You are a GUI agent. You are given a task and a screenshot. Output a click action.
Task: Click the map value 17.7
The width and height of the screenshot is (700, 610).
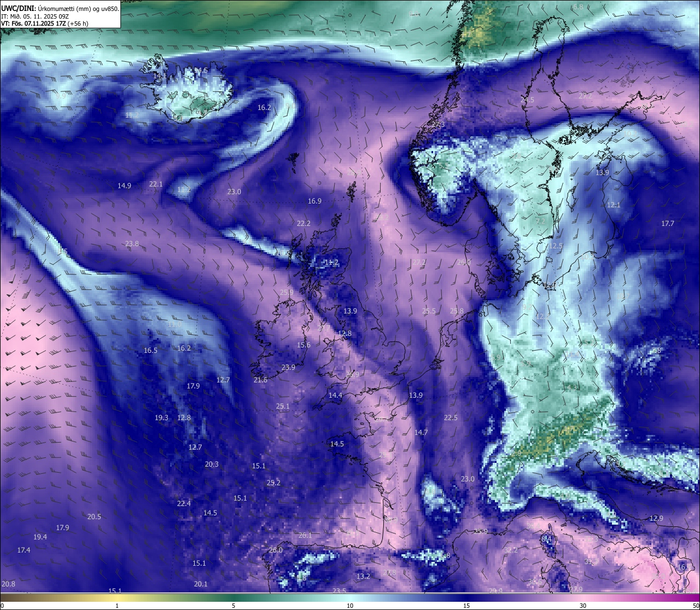668,224
